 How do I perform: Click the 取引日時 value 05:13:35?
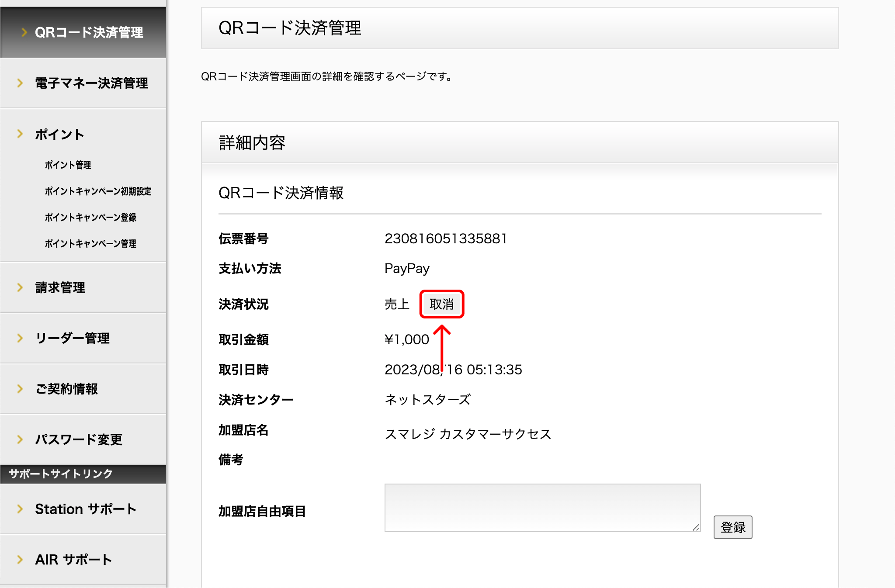[494, 370]
